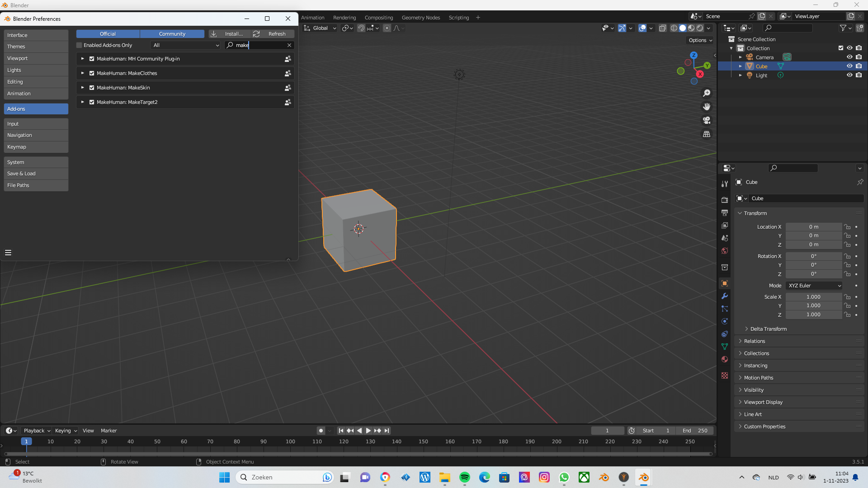Disable Cube in renders camera icon
The image size is (868, 488).
859,66
